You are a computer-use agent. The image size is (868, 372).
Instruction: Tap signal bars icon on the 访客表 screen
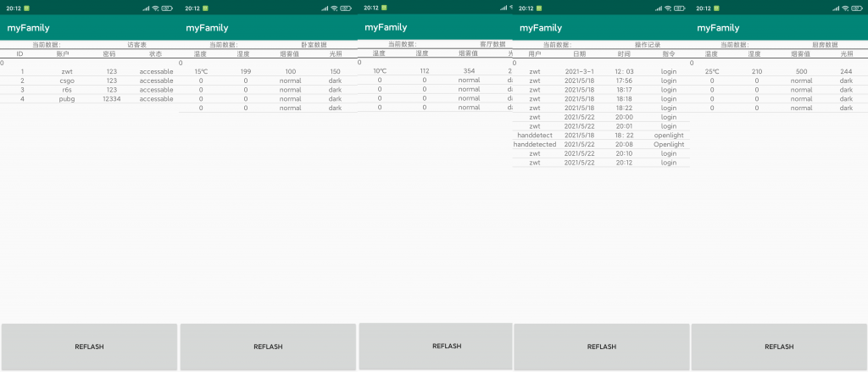tap(146, 8)
